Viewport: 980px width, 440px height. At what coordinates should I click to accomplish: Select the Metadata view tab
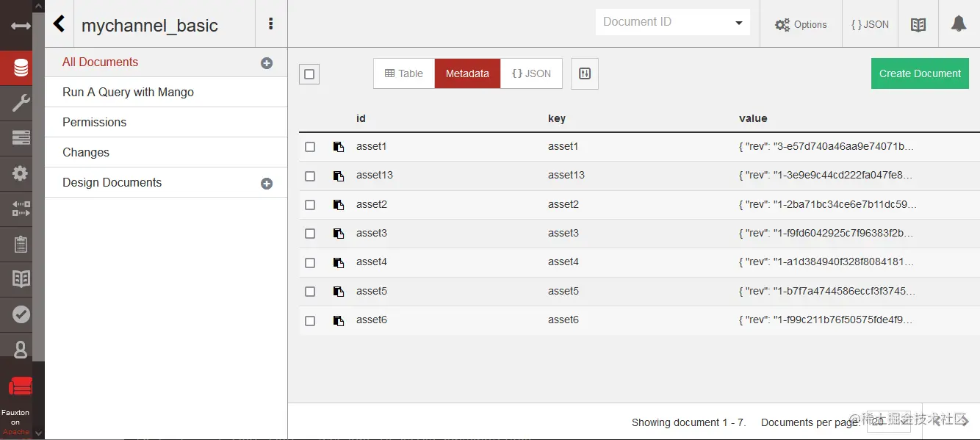[467, 73]
